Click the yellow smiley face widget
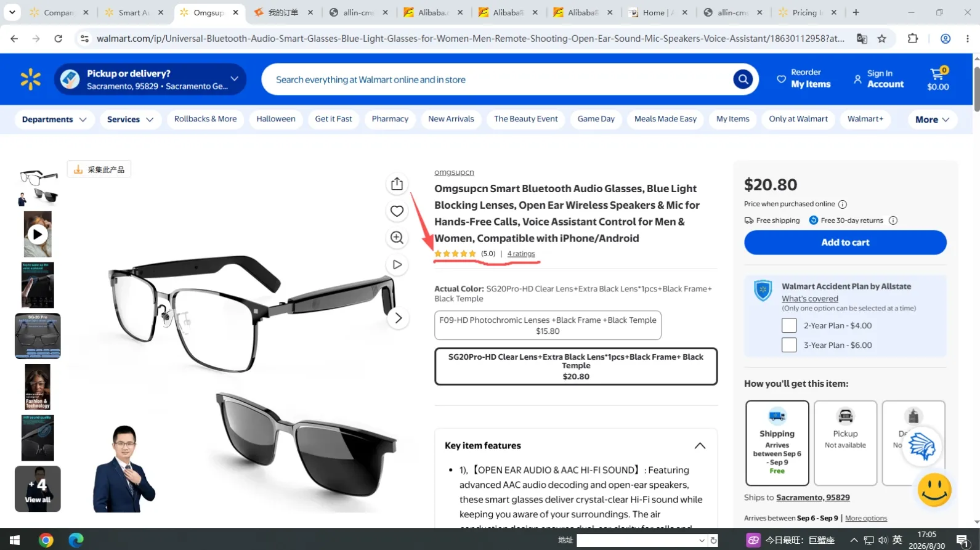The width and height of the screenshot is (980, 550). click(x=934, y=490)
